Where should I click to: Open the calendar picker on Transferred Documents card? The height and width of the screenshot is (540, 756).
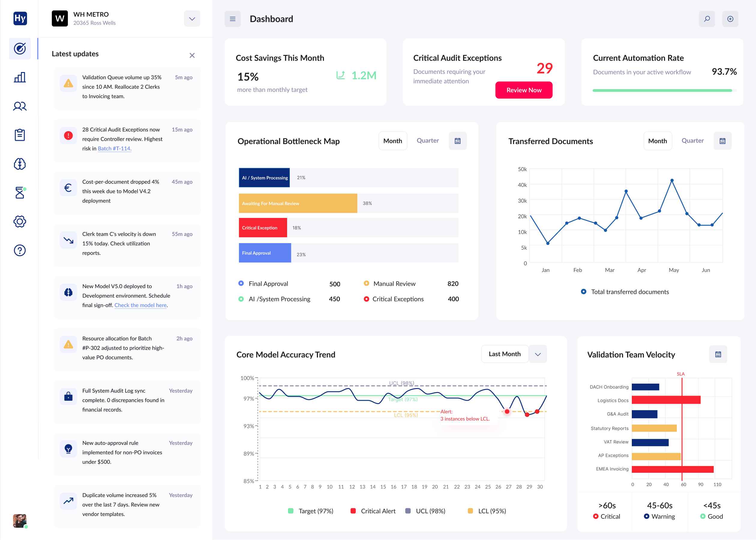click(x=722, y=141)
